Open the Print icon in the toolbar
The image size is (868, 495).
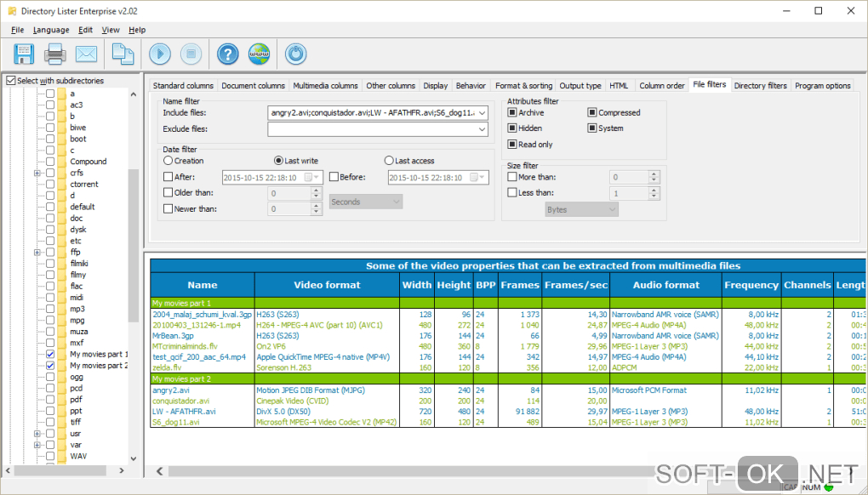tap(54, 54)
